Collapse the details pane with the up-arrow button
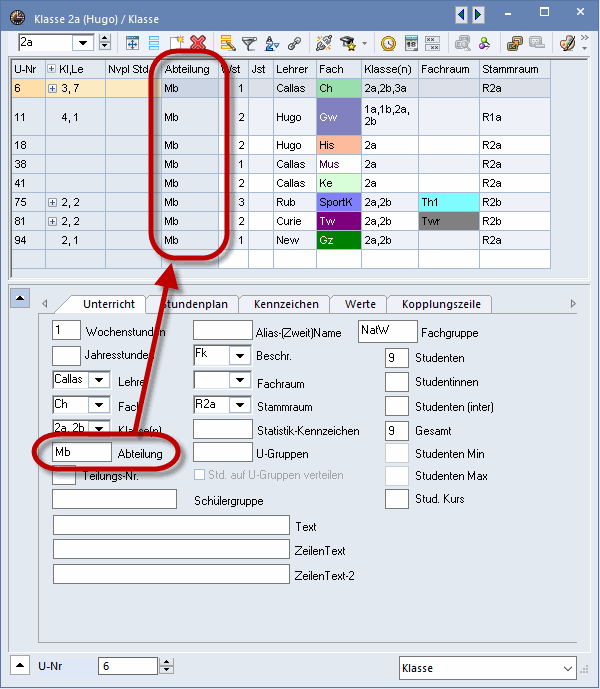The image size is (600, 689). click(20, 297)
